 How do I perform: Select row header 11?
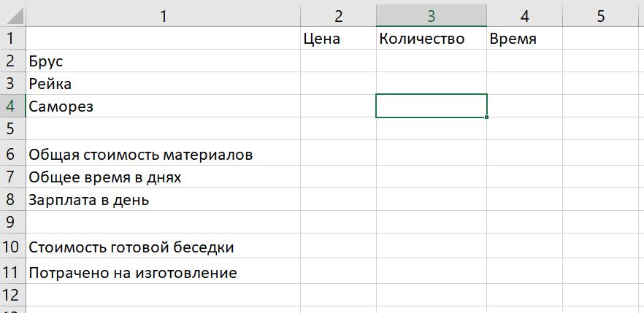pos(12,272)
